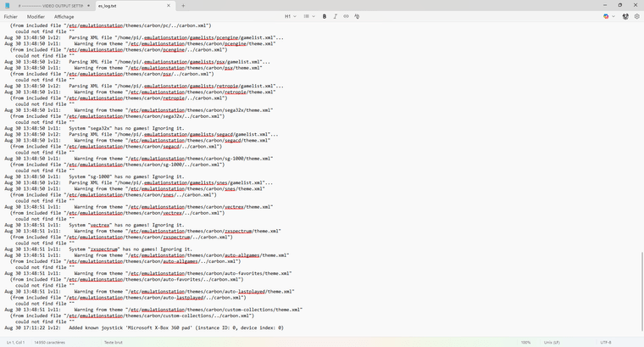Click the 14 950 caractères status entry

[49, 342]
